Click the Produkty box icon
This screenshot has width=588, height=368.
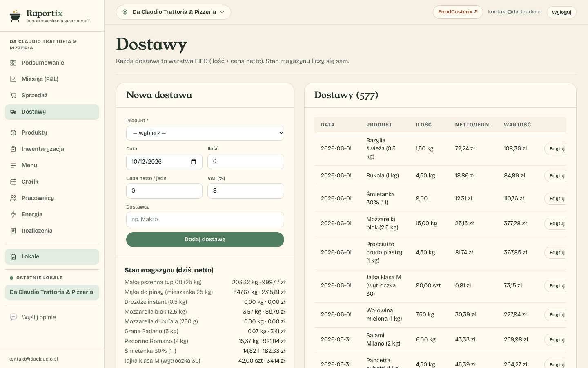pyautogui.click(x=13, y=132)
